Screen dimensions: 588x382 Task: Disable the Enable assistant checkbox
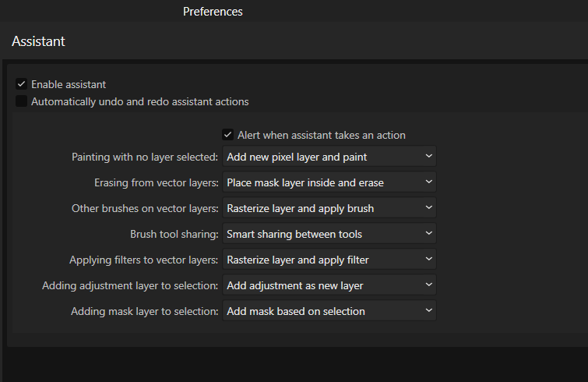pos(21,84)
